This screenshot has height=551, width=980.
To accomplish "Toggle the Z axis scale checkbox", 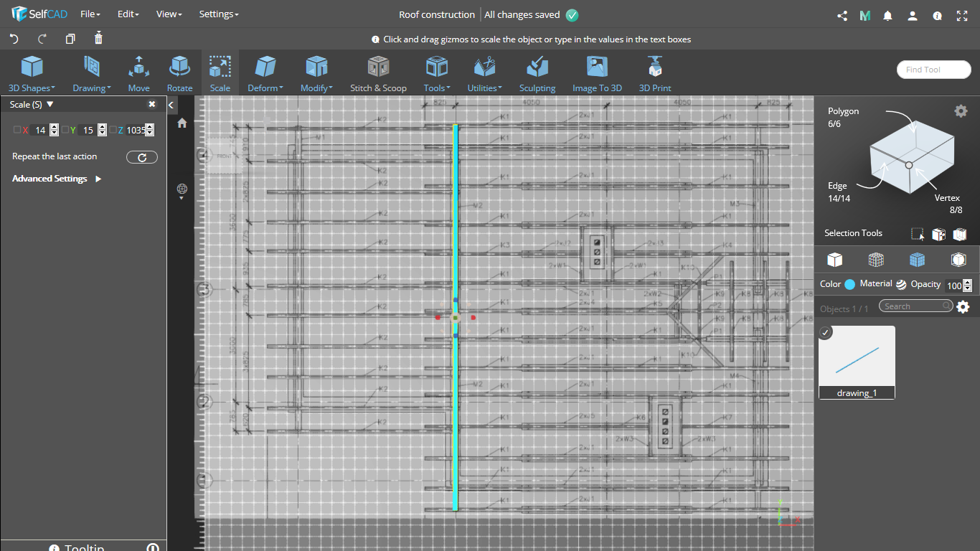I will click(113, 130).
